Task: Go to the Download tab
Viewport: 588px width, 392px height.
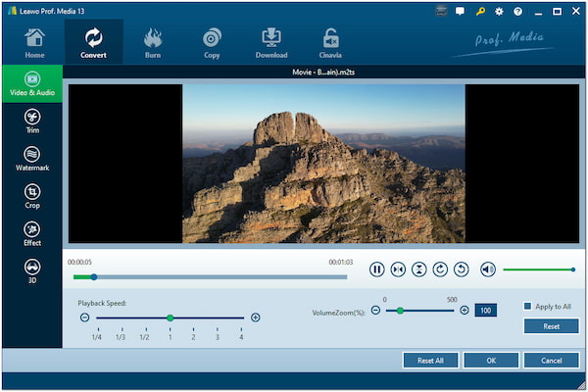Action: point(271,42)
